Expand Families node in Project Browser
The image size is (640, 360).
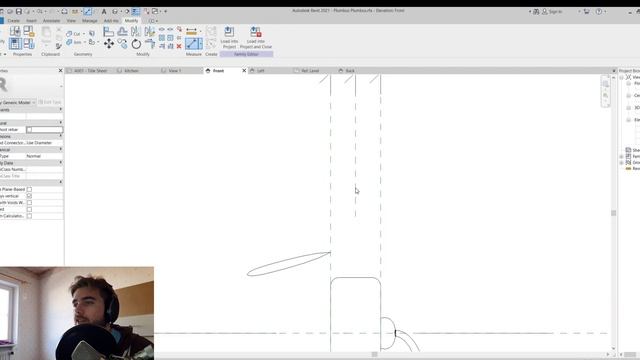click(x=622, y=156)
